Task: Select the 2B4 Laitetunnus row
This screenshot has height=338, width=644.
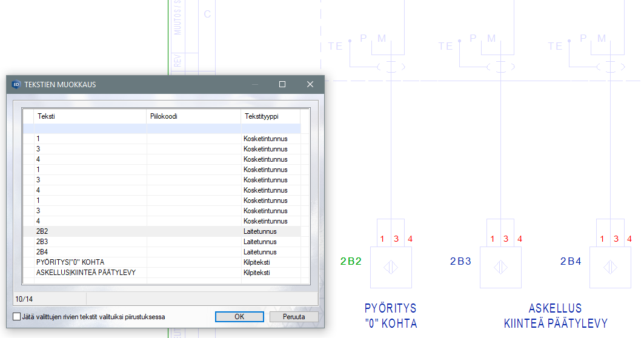Action: pos(91,252)
